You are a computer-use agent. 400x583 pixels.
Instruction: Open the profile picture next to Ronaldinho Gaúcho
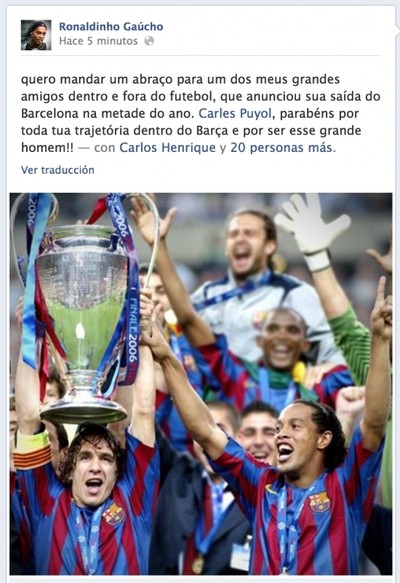36,35
